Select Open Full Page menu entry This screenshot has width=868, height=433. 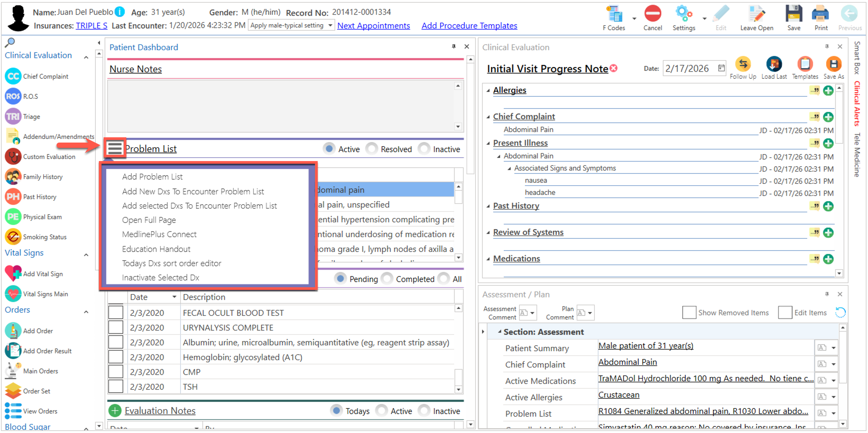[149, 220]
